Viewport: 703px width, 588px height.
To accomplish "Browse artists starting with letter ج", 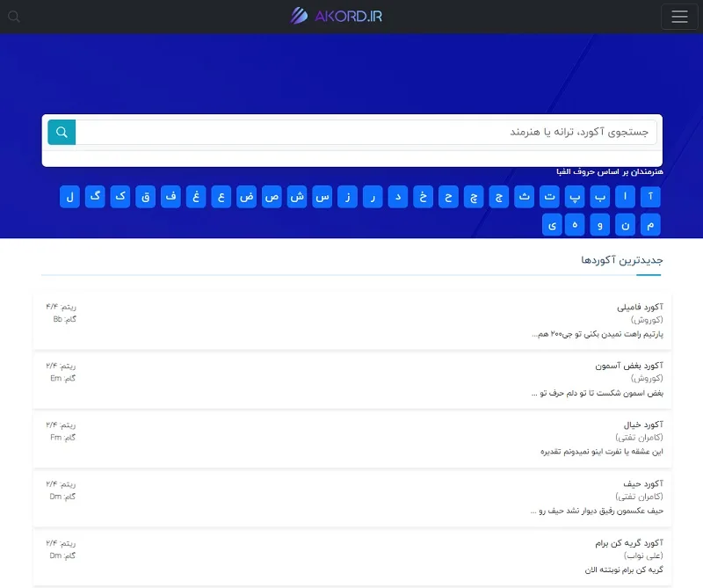I will point(498,197).
